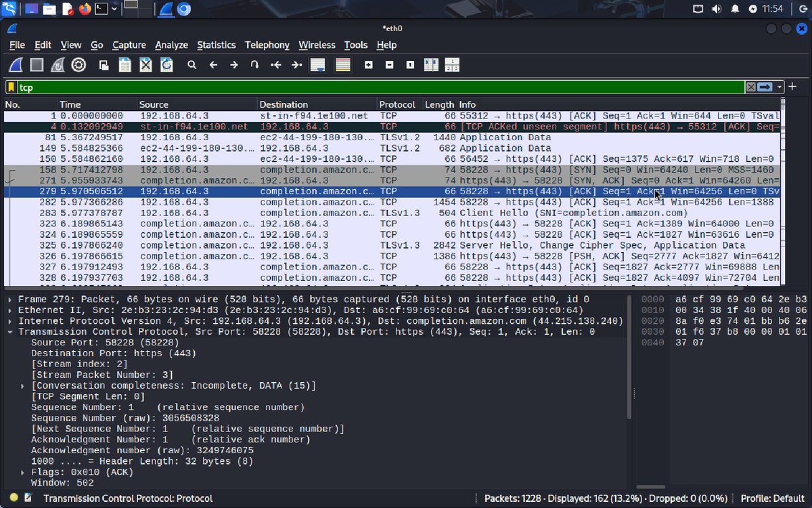The image size is (812, 508).
Task: Open capture options gear icon
Action: click(78, 65)
